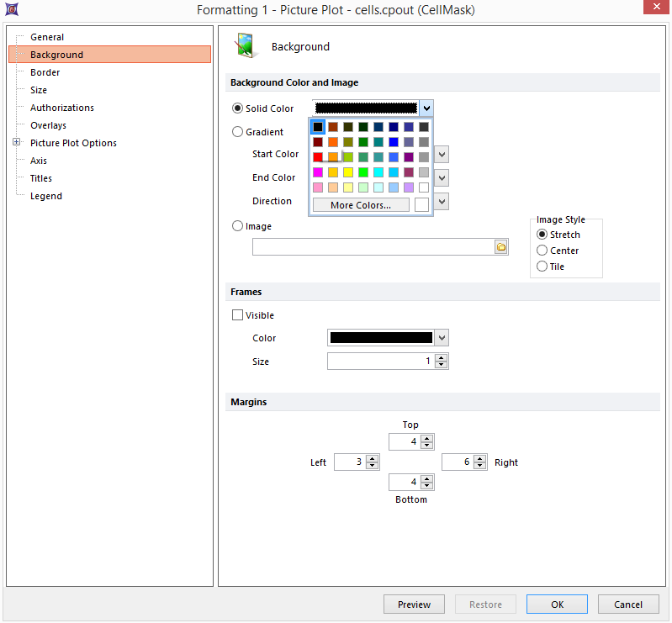The width and height of the screenshot is (672, 623).
Task: Pick the yellow color swatch
Action: (348, 172)
